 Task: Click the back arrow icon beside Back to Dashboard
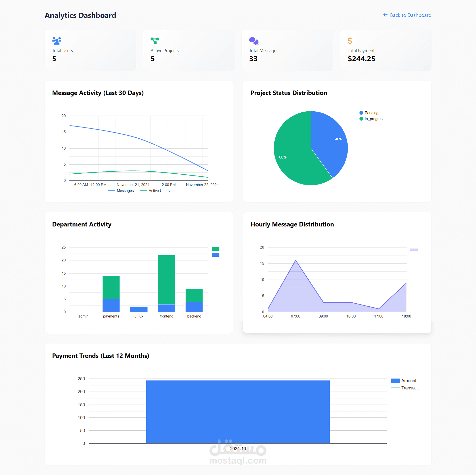click(x=385, y=15)
